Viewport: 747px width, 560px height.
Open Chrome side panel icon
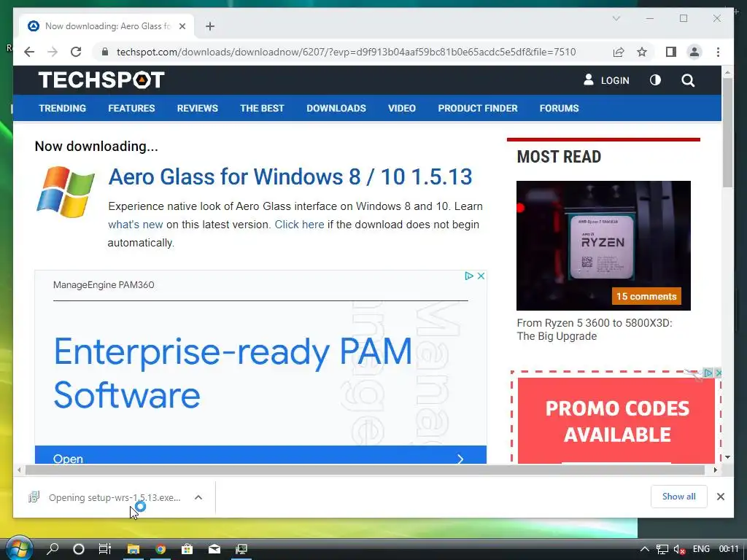671,52
